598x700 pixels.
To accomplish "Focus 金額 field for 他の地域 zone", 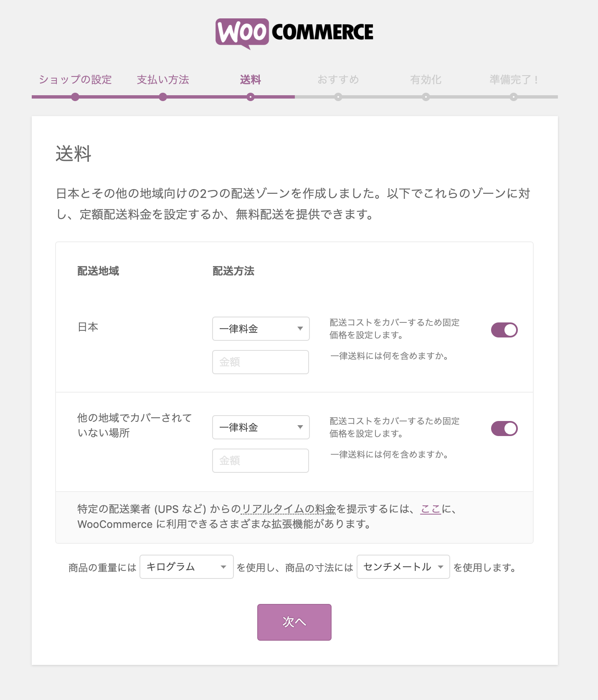I will (261, 461).
